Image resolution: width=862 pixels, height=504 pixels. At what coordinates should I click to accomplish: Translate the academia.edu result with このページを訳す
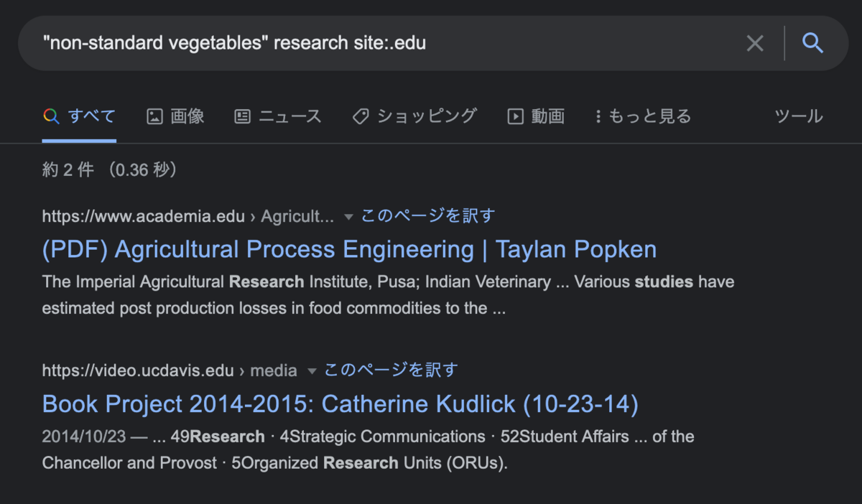click(x=428, y=215)
